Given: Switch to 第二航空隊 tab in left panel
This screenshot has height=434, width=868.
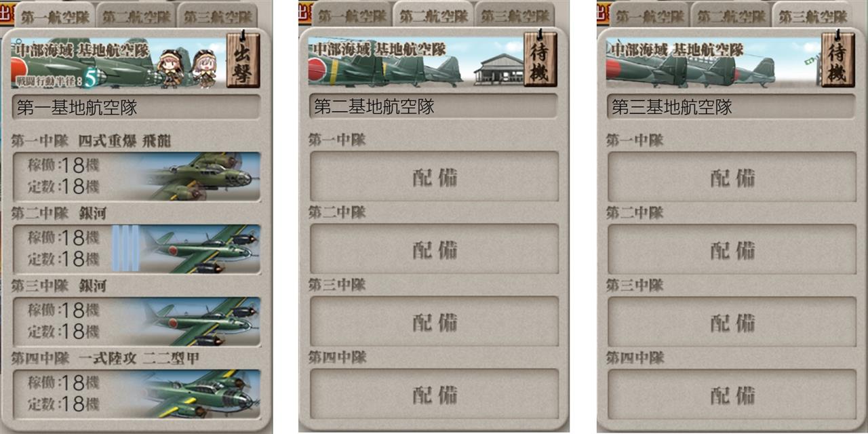Looking at the screenshot, I should click(x=136, y=16).
